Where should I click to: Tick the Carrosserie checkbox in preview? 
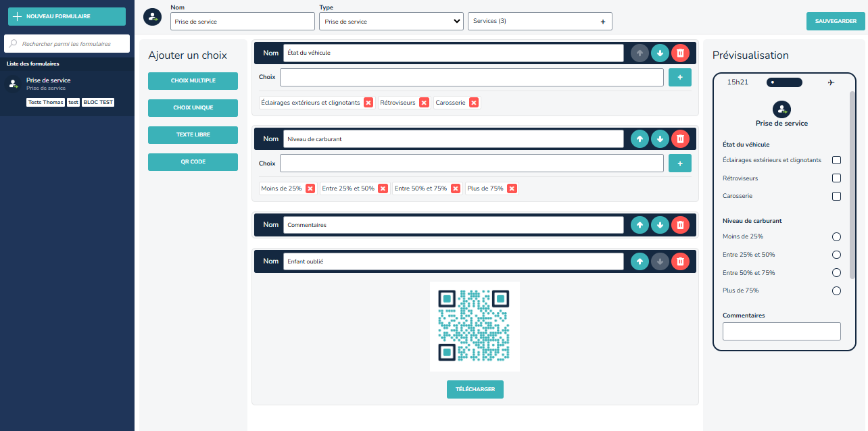pos(836,196)
